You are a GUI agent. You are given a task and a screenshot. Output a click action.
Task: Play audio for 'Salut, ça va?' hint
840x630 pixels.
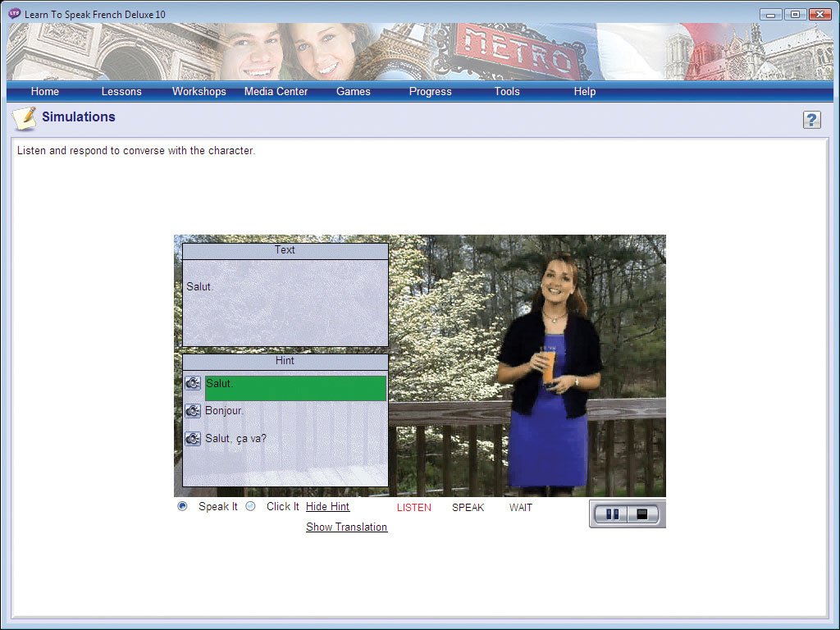click(x=193, y=439)
